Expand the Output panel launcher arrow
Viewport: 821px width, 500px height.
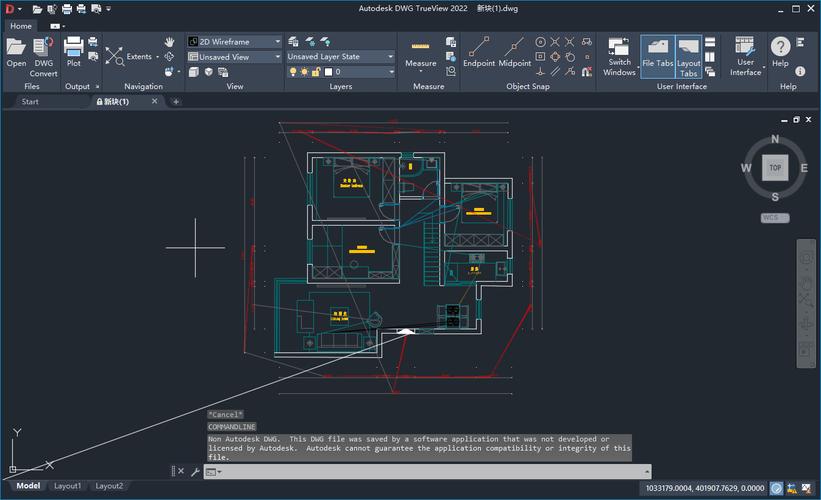[97, 86]
